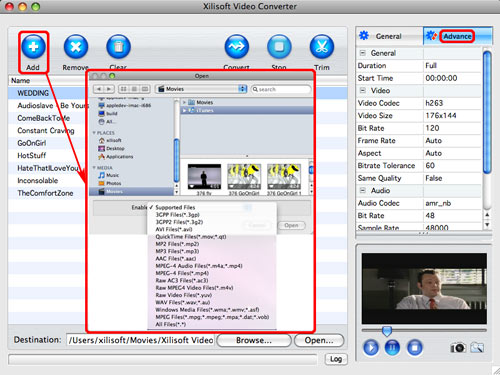
Task: Select the 376.flv video thumbnail
Action: 204,177
